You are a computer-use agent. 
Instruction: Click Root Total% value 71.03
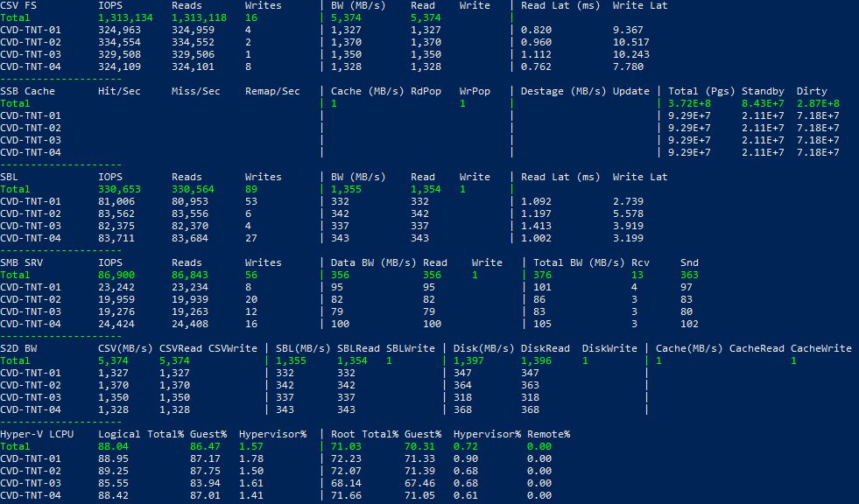346,446
